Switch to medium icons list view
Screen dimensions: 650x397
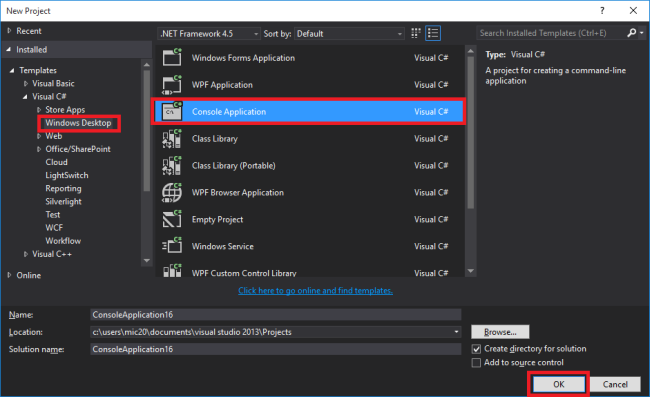tap(433, 33)
